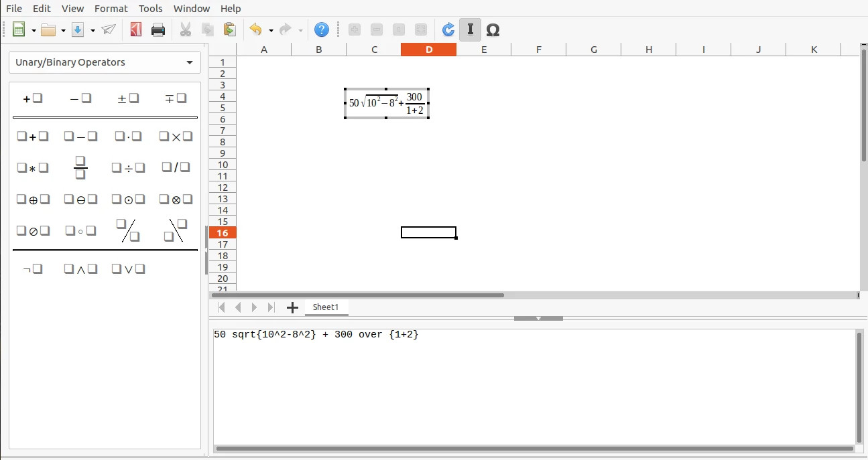
Task: Open the File menu
Action: pyautogui.click(x=14, y=9)
